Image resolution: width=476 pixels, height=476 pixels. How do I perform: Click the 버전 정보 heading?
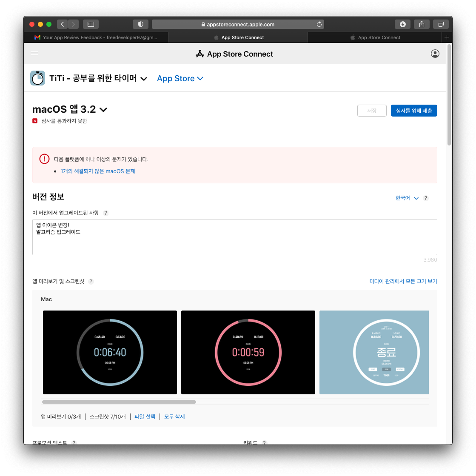(48, 197)
